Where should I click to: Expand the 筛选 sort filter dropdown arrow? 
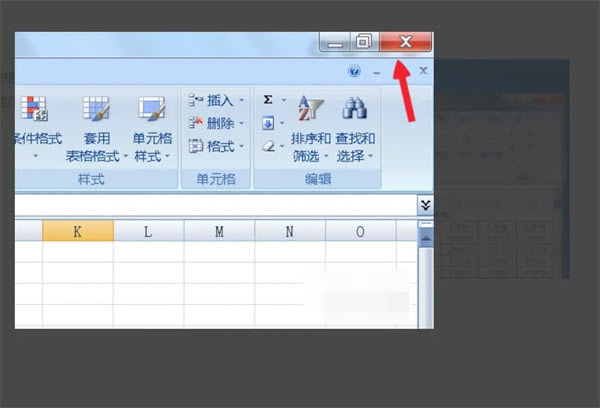click(x=326, y=156)
